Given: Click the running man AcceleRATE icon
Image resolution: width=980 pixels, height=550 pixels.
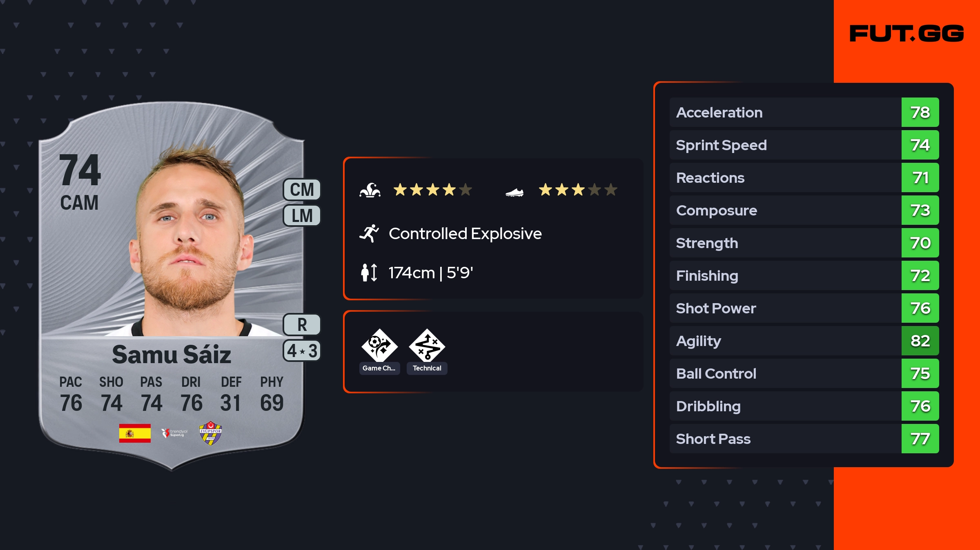Looking at the screenshot, I should point(369,233).
